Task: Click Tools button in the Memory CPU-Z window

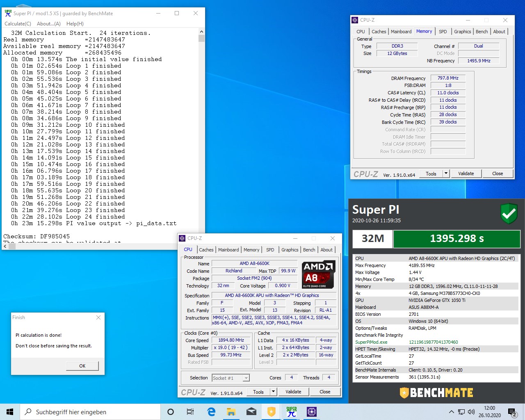Action: [x=431, y=174]
